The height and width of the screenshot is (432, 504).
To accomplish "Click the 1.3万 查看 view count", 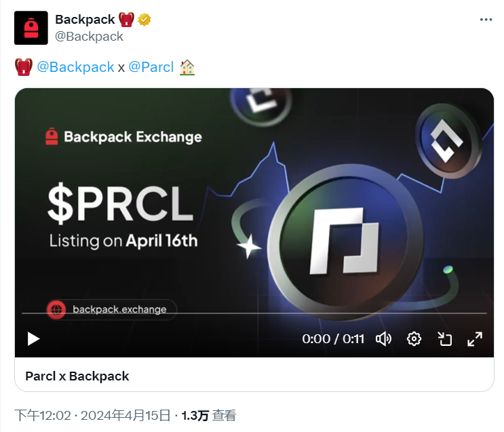I will click(209, 415).
